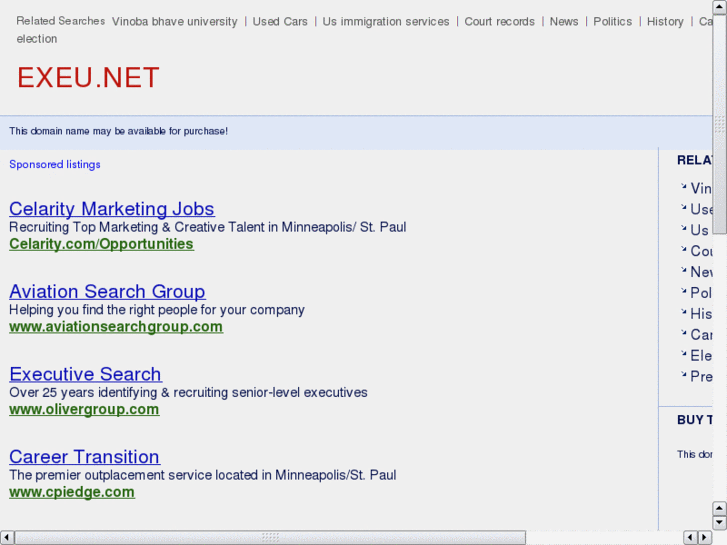Click the arrow bullet beside sidebar 'Cou' link
The width and height of the screenshot is (727, 545).
(684, 249)
